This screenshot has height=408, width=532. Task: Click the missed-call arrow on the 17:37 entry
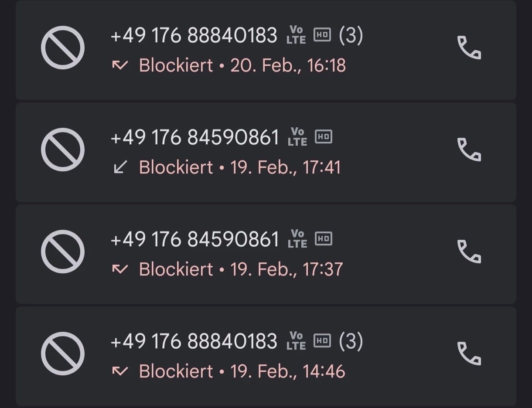coord(120,269)
